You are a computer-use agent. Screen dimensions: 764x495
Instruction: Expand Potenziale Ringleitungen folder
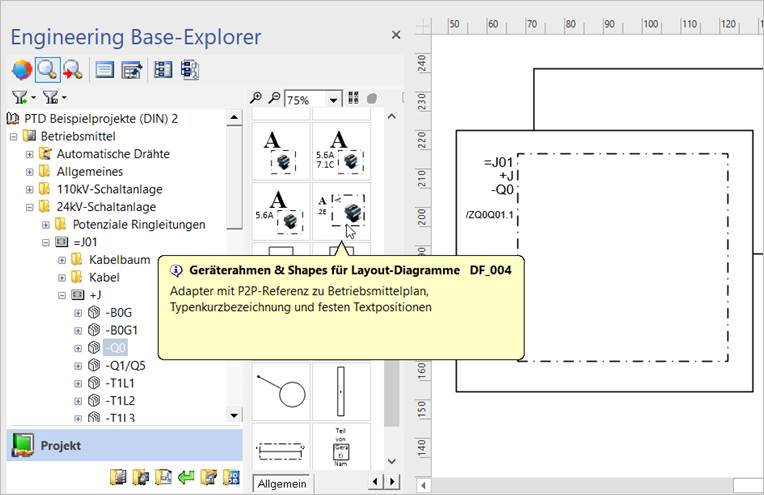tap(46, 225)
